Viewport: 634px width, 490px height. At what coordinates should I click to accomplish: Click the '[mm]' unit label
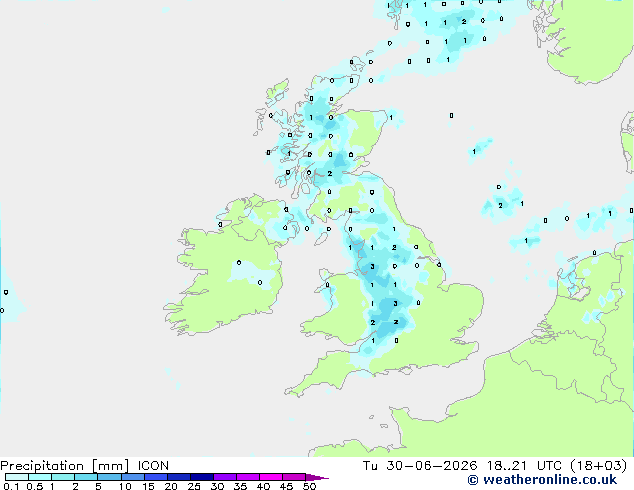click(x=110, y=466)
